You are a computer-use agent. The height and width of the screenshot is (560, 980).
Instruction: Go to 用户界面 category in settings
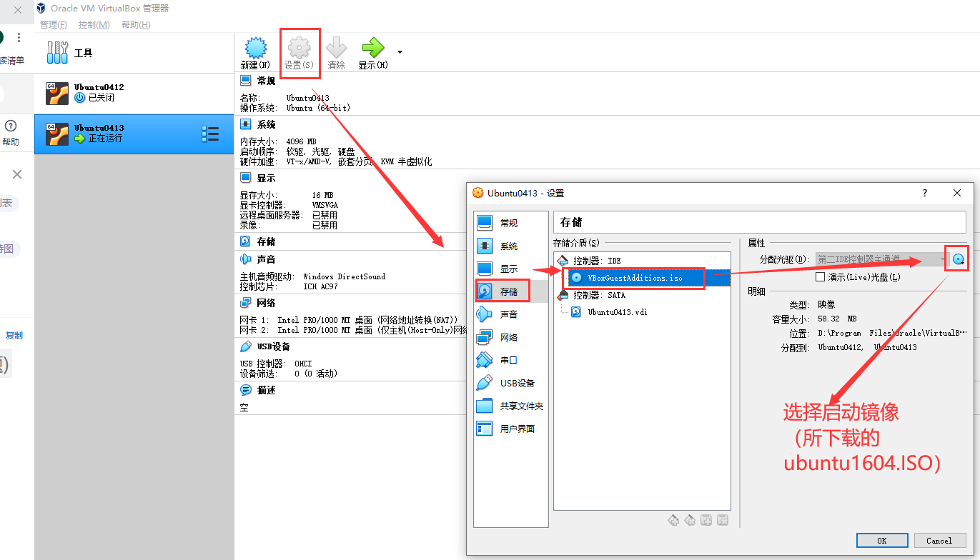coord(511,429)
